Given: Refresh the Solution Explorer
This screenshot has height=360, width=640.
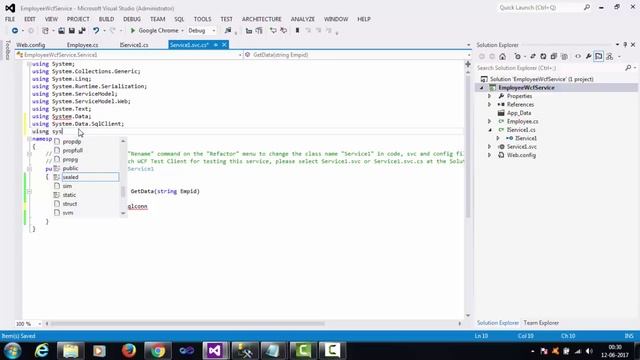Looking at the screenshot, I should pos(543,57).
